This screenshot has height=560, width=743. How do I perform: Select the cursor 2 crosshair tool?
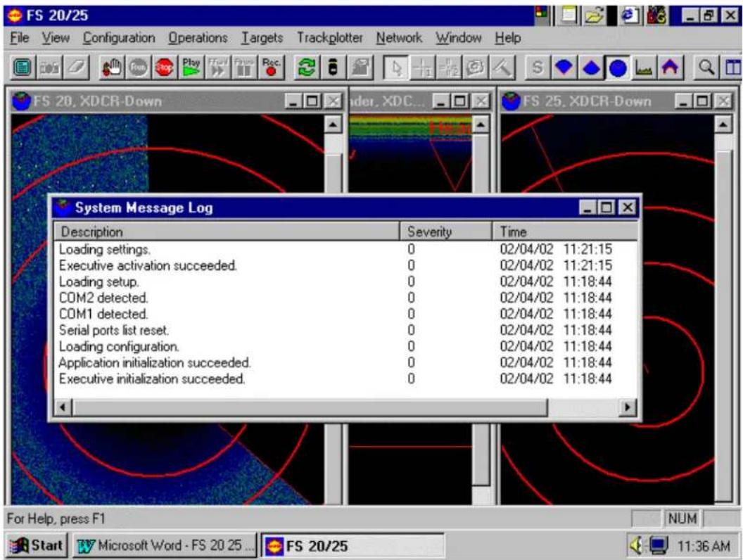coord(448,68)
